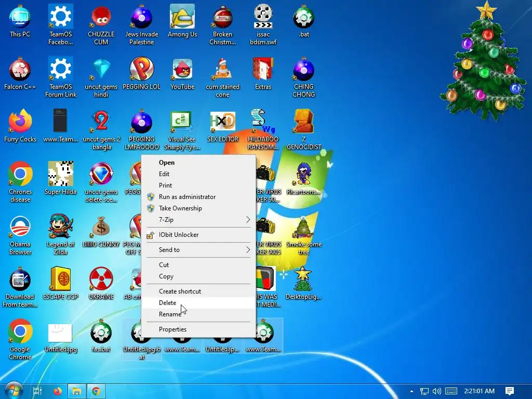Viewport: 532px width, 399px height.
Task: Choose Delete in the context menu
Action: pos(198,303)
